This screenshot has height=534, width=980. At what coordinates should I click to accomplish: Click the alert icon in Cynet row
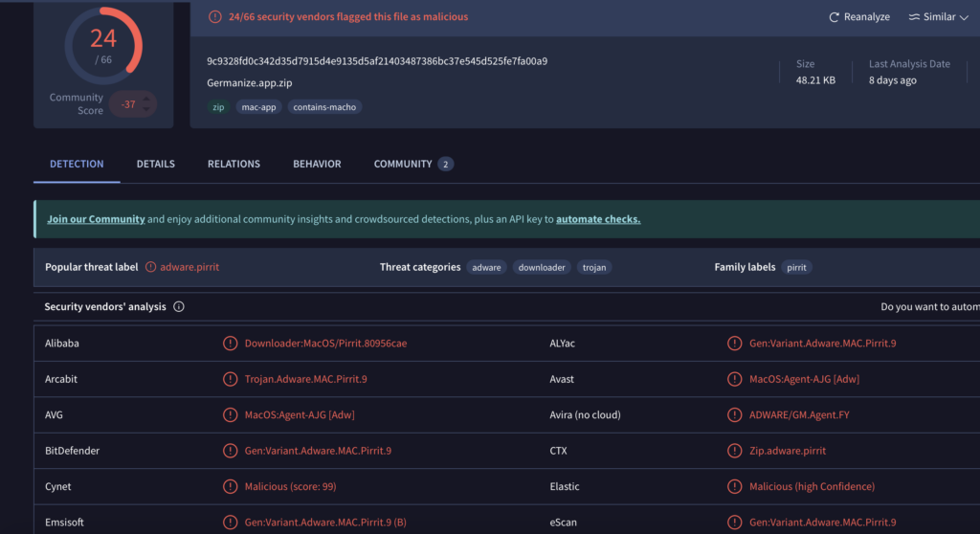[230, 486]
